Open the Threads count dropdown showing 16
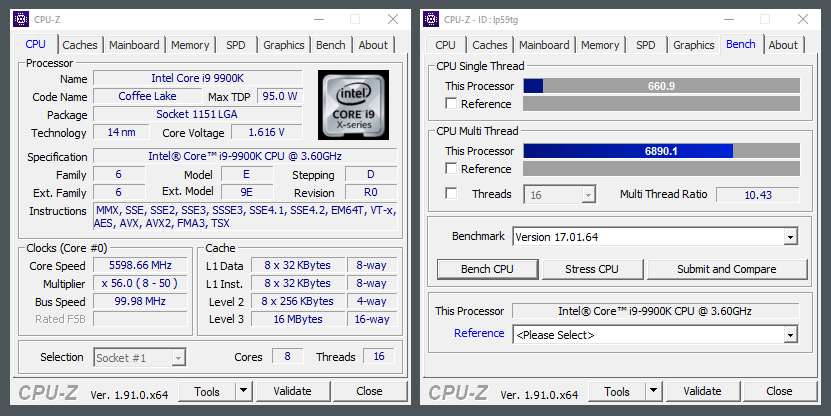831x416 pixels. click(560, 194)
